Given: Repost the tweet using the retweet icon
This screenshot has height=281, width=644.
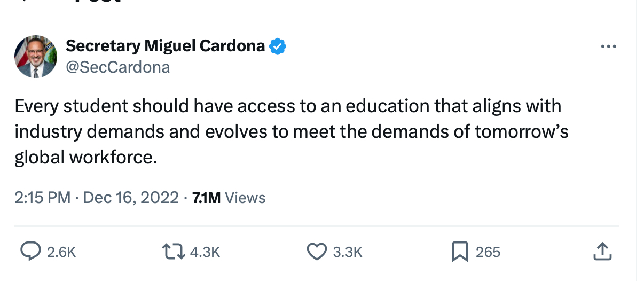Looking at the screenshot, I should pos(173,251).
